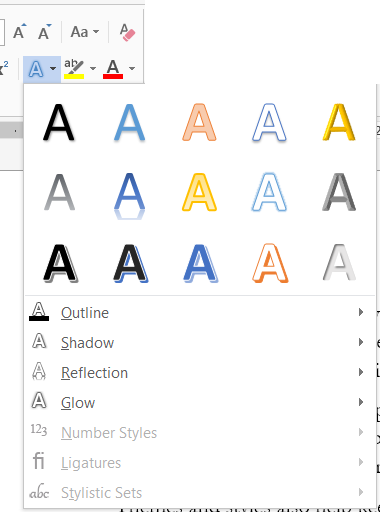
Task: Click the Increase Font Size icon
Action: (x=20, y=32)
